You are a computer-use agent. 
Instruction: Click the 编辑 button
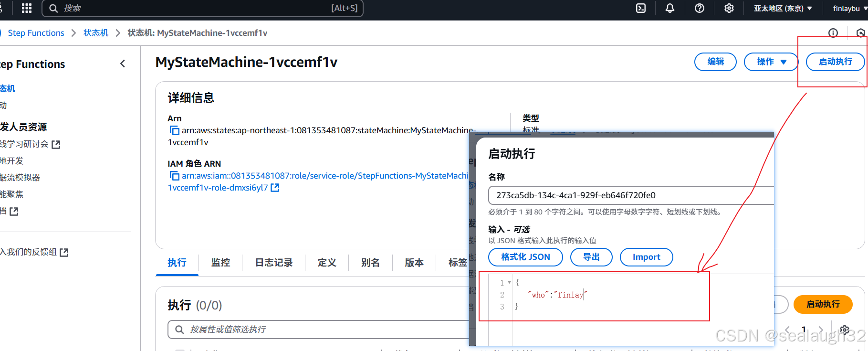coord(715,62)
